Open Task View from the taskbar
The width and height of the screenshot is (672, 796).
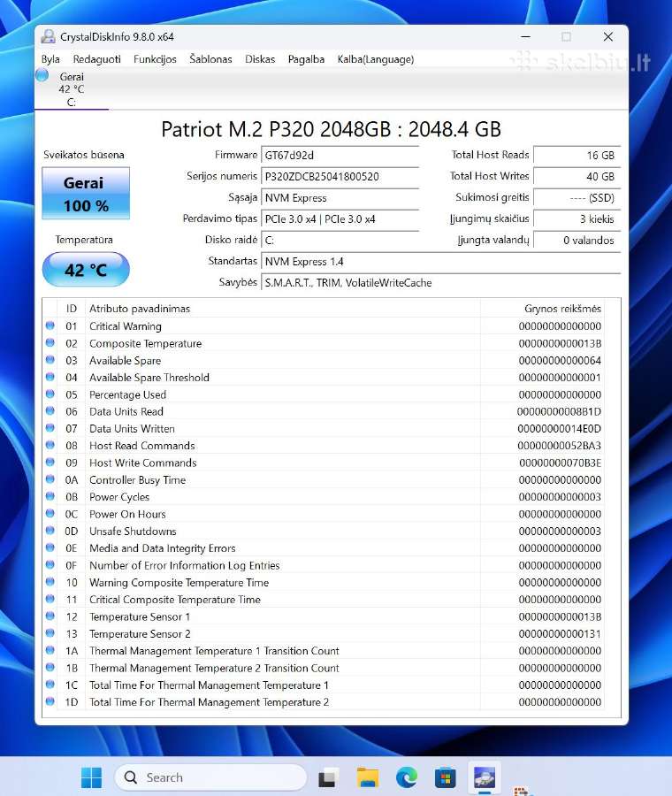[329, 777]
